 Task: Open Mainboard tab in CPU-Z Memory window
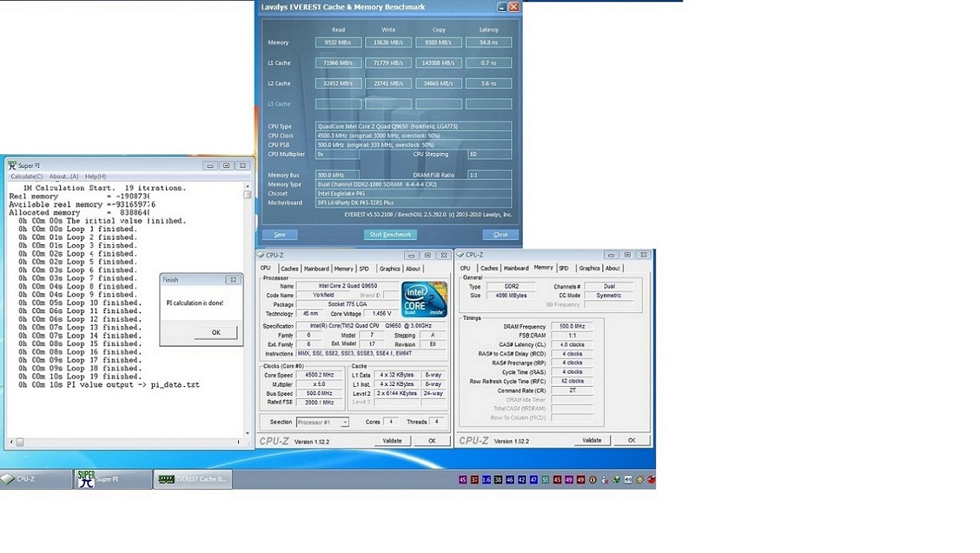[516, 269]
